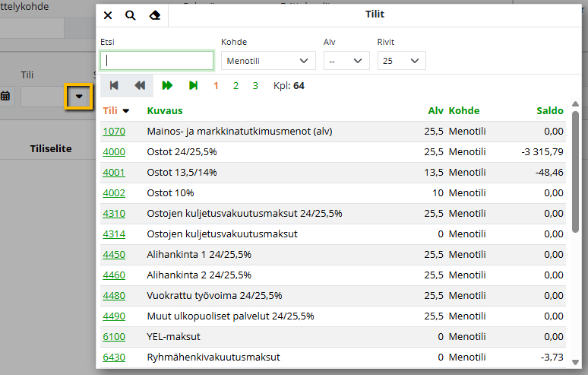Sort by the Tili column header
The image size is (588, 375).
tap(111, 111)
